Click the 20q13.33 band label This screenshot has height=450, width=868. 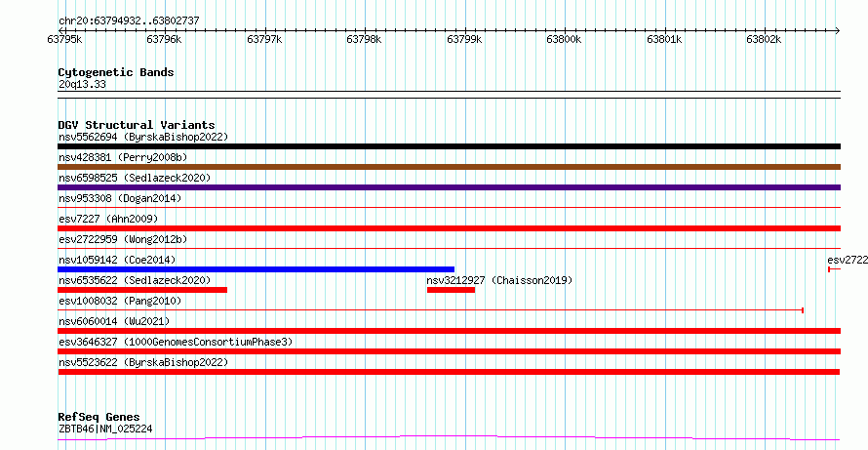pyautogui.click(x=82, y=85)
